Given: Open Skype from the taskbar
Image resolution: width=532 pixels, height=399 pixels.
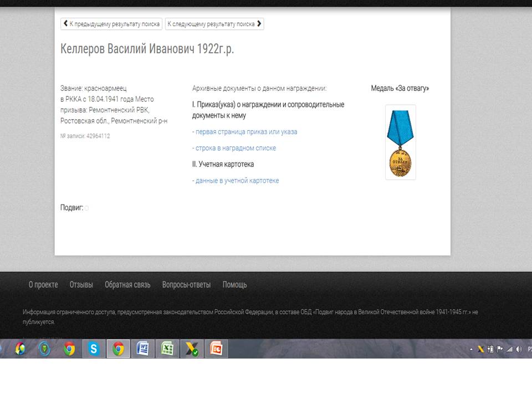Looking at the screenshot, I should click(x=94, y=349).
